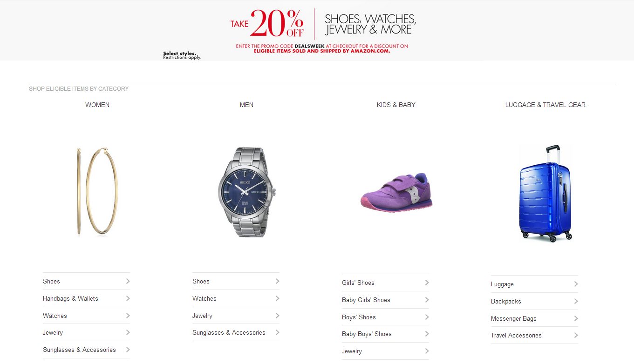Open the KIDS & BABY category heading
The image size is (634, 364).
[396, 105]
